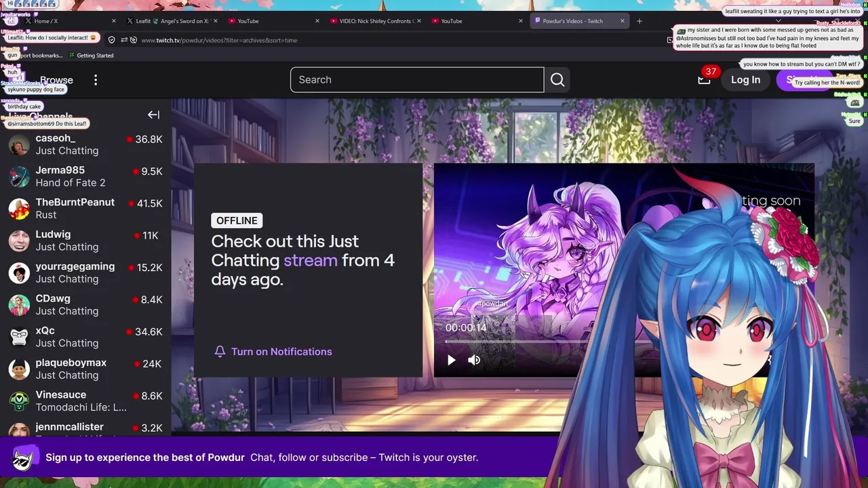Open yourragegaming channel name
The image size is (868, 488).
[75, 266]
